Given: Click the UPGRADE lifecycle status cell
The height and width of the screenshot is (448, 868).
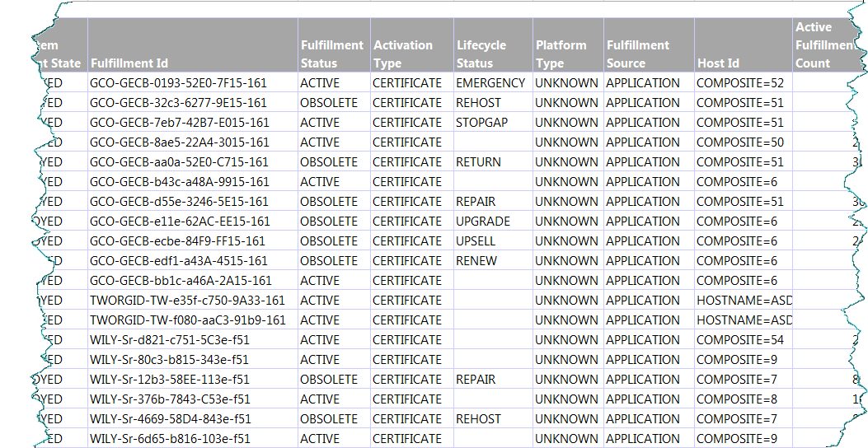Looking at the screenshot, I should point(483,222).
